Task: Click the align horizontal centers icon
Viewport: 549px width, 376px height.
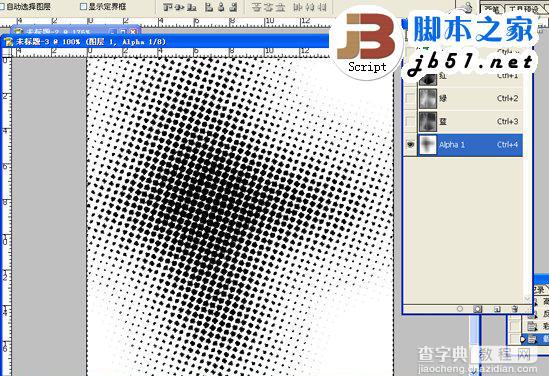Action: pos(221,7)
